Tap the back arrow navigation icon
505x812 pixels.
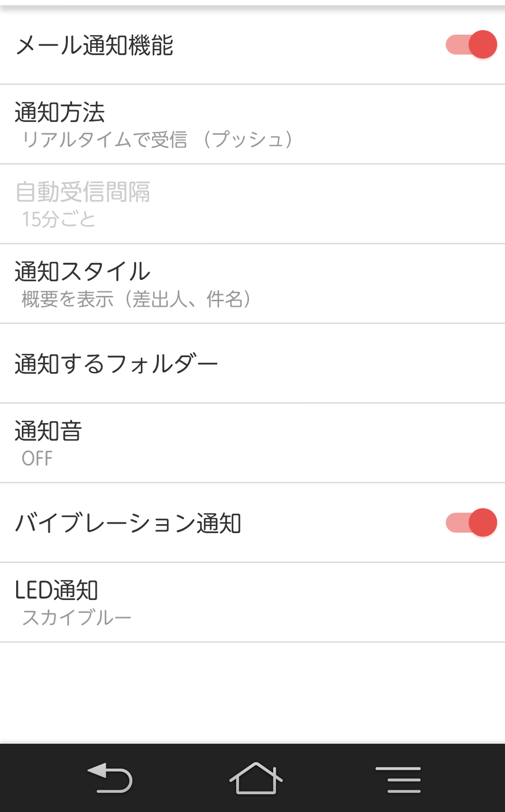pos(110,778)
